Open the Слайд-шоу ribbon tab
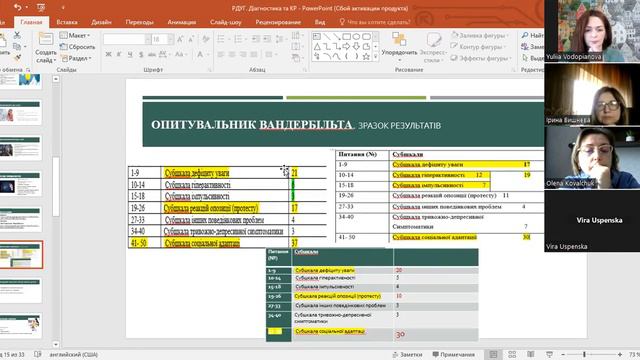The image size is (640, 360). click(x=226, y=22)
